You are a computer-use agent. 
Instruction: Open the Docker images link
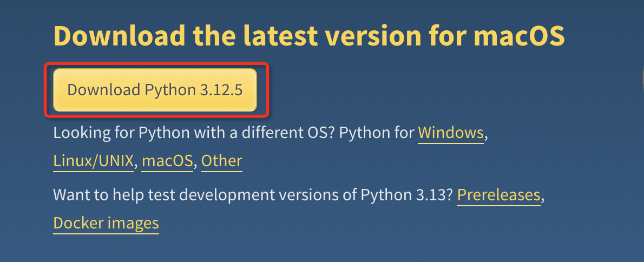(106, 223)
